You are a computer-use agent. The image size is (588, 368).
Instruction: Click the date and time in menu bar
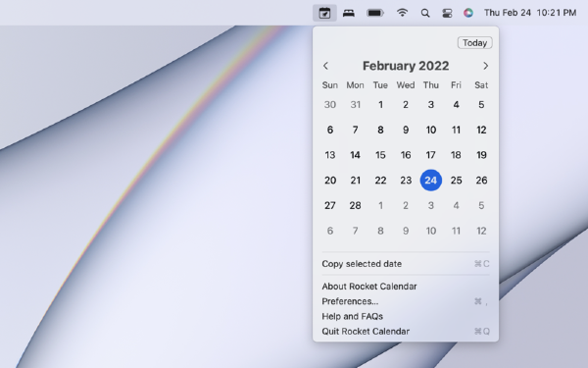coord(530,13)
